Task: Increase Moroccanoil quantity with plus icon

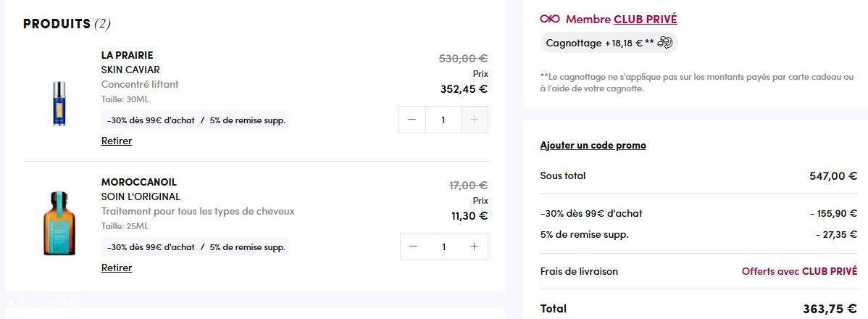Action: [475, 246]
